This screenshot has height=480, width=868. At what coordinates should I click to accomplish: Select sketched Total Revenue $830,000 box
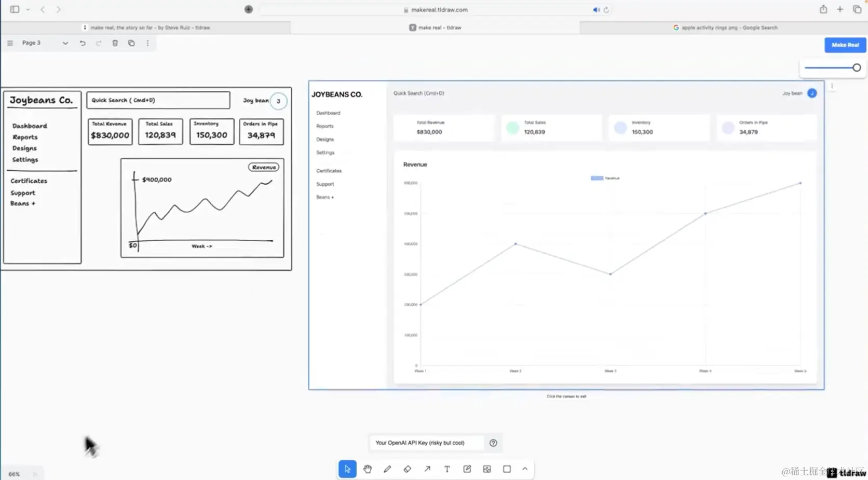click(110, 131)
